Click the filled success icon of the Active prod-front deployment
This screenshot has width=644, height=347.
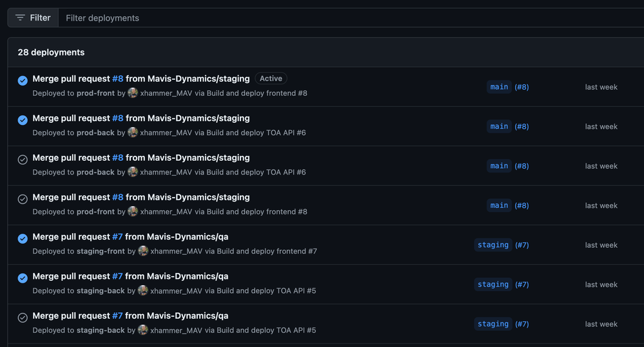23,80
